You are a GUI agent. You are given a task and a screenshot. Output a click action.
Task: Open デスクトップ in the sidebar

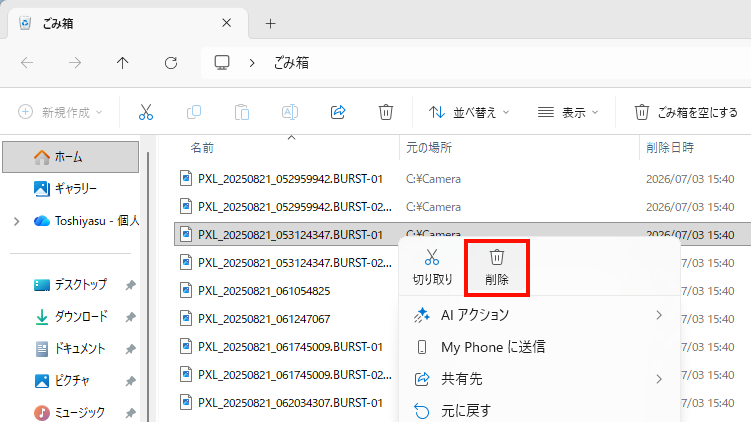point(70,285)
